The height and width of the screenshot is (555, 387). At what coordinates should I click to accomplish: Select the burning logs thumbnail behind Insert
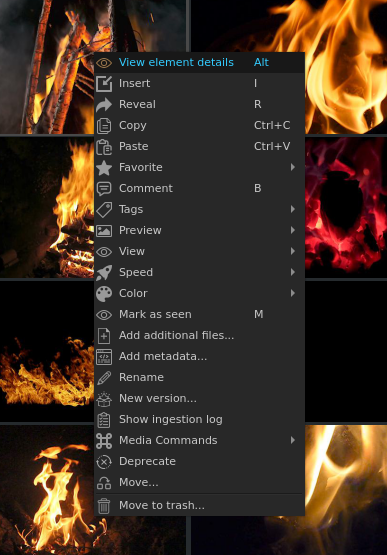pos(46,67)
